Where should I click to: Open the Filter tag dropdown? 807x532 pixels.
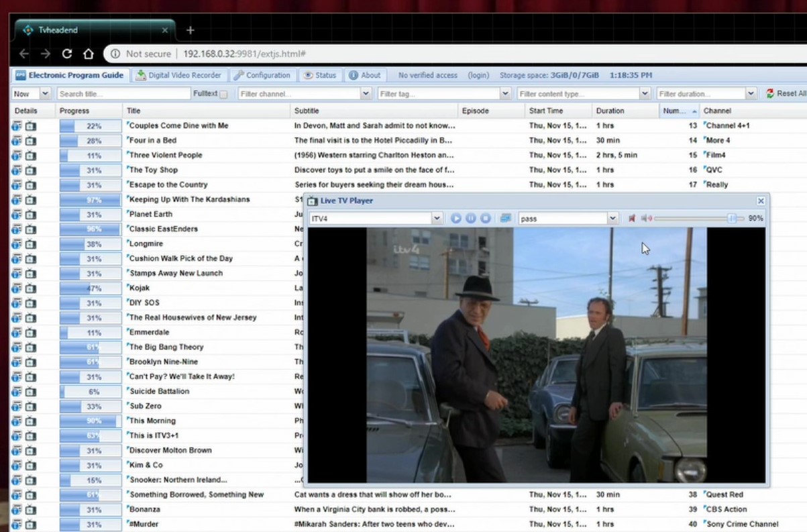pyautogui.click(x=505, y=94)
